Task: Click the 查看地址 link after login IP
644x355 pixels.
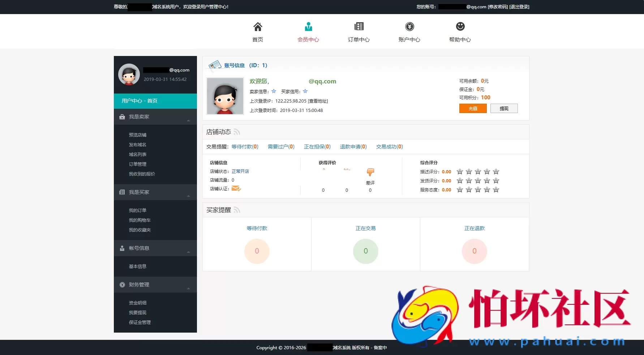Action: click(318, 101)
